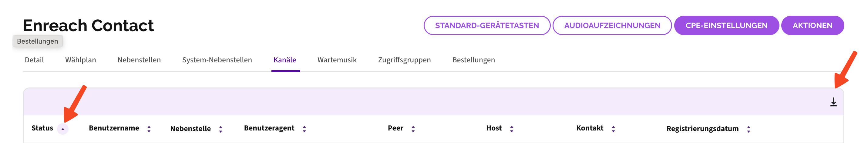Click the download export icon
Image resolution: width=868 pixels, height=155 pixels.
pos(833,102)
